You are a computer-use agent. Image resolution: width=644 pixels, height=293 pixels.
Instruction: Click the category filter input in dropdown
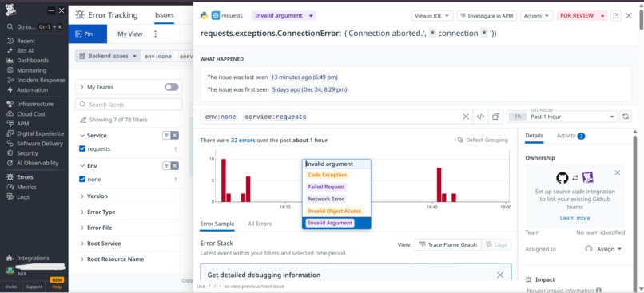point(336,164)
